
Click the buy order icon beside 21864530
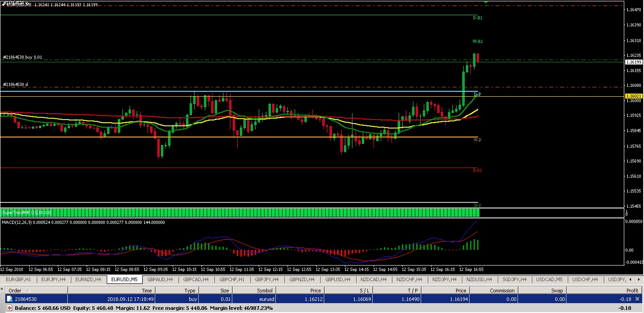(9, 298)
